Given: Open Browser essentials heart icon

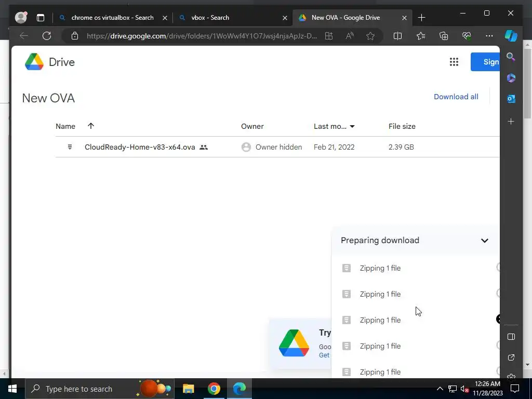Looking at the screenshot, I should point(467,36).
